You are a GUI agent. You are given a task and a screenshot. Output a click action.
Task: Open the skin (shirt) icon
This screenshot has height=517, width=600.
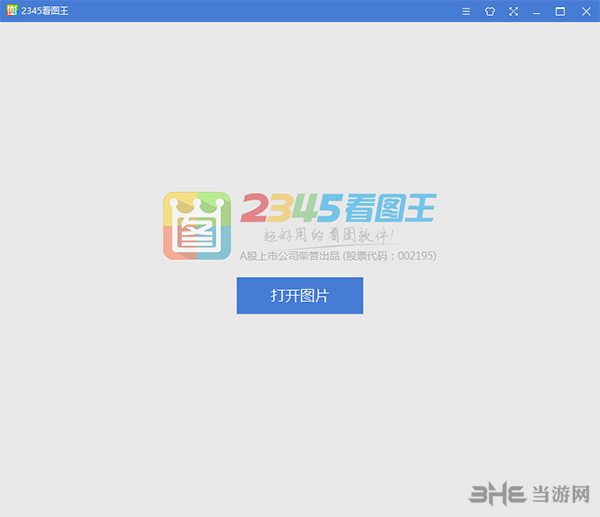coord(489,11)
